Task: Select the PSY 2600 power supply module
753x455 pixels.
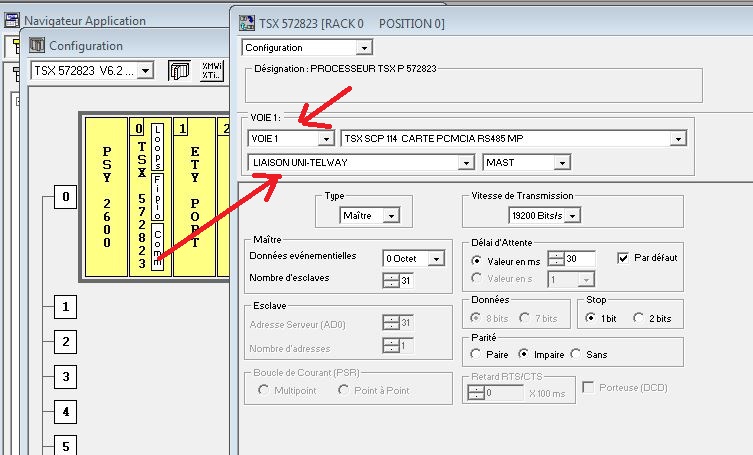Action: click(106, 197)
